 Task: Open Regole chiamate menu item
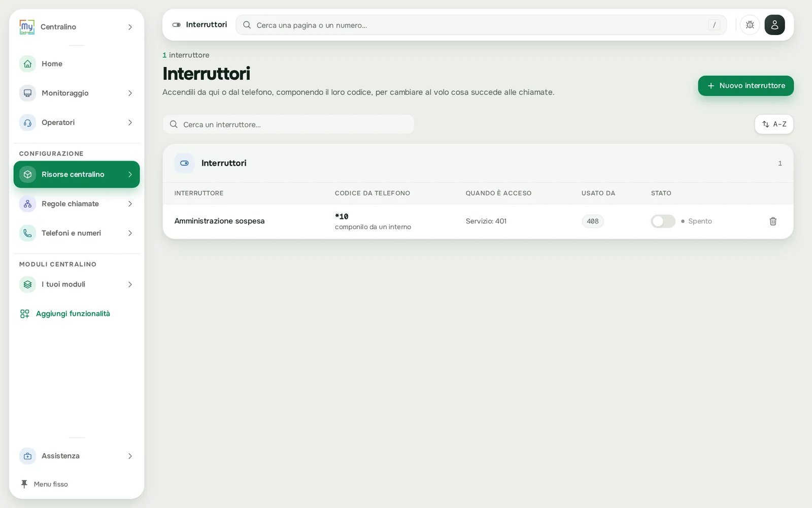click(77, 204)
